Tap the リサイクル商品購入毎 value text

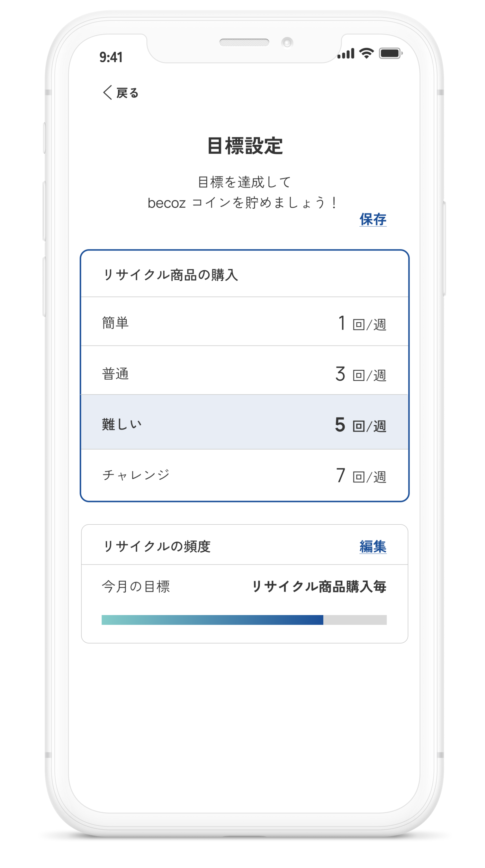pos(319,587)
